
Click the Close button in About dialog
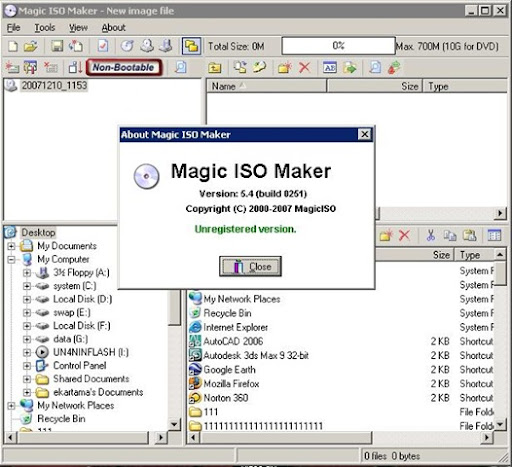coord(250,266)
